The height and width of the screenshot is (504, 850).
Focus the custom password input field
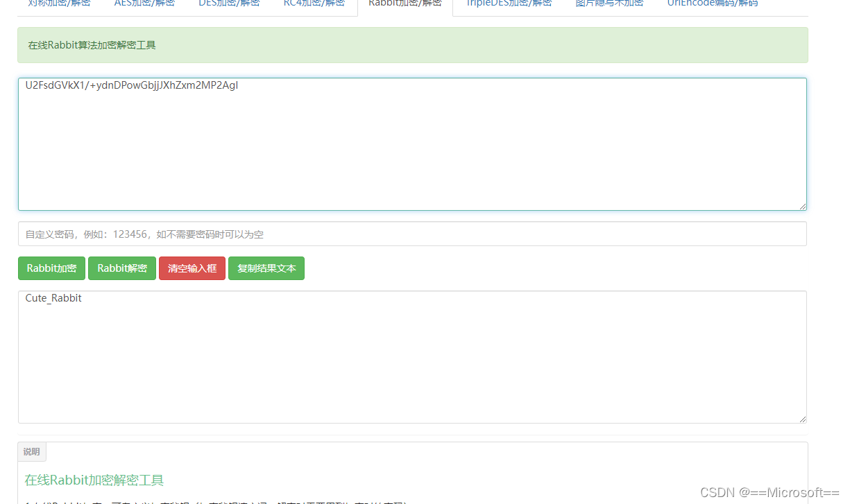click(x=412, y=234)
